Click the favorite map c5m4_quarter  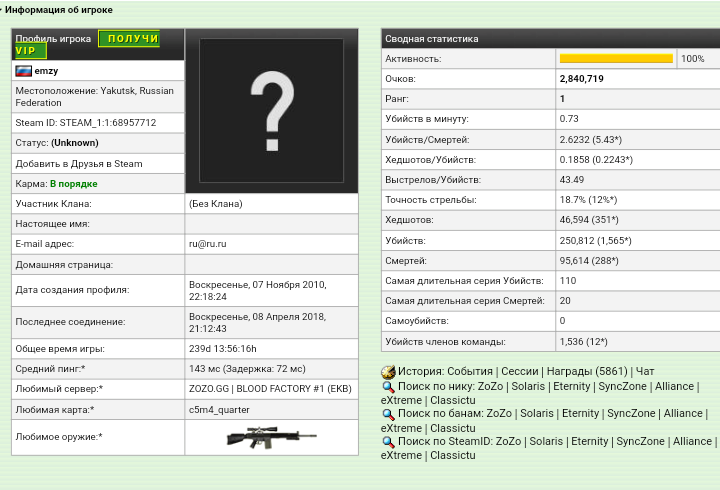tap(219, 410)
